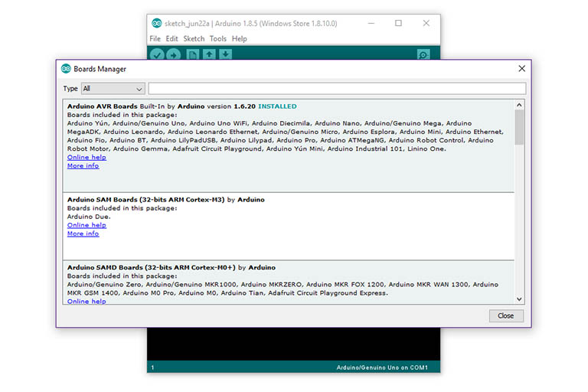Click the line number 1 in status bar
The height and width of the screenshot is (392, 588).
[x=152, y=367]
